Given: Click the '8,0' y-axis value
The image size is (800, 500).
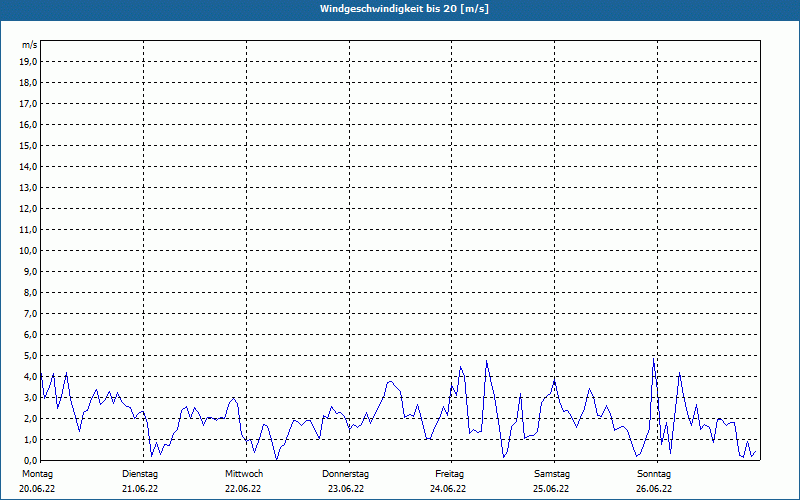Looking at the screenshot, I should 31,292.
